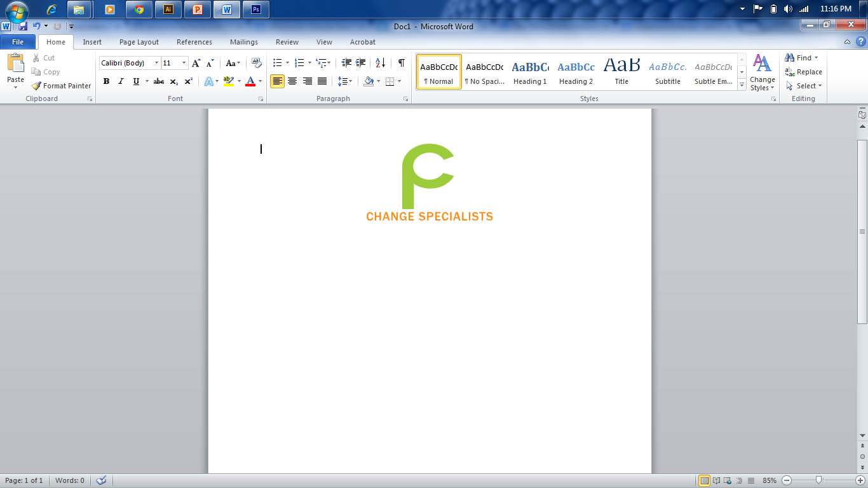Undo the last action

(x=36, y=27)
